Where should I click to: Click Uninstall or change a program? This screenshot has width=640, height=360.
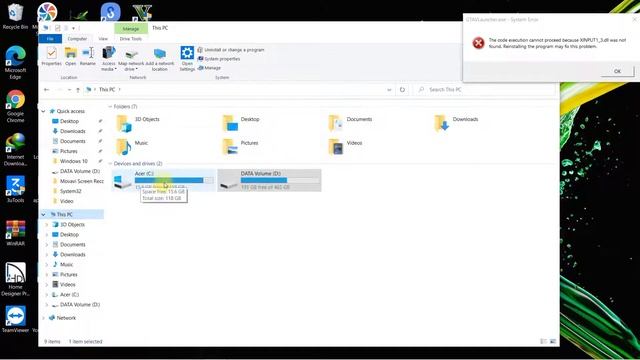231,50
